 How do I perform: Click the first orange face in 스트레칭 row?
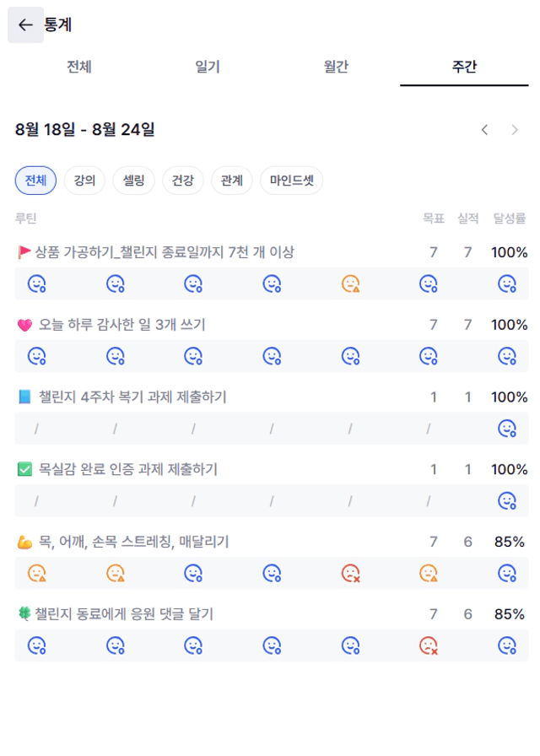[36, 573]
